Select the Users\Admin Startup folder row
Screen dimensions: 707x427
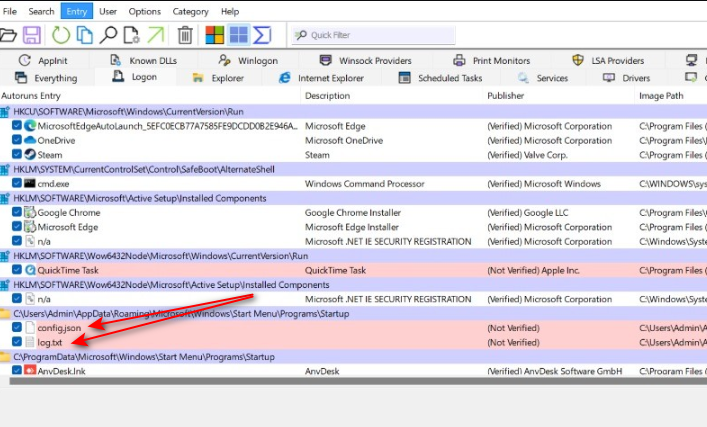coord(354,314)
